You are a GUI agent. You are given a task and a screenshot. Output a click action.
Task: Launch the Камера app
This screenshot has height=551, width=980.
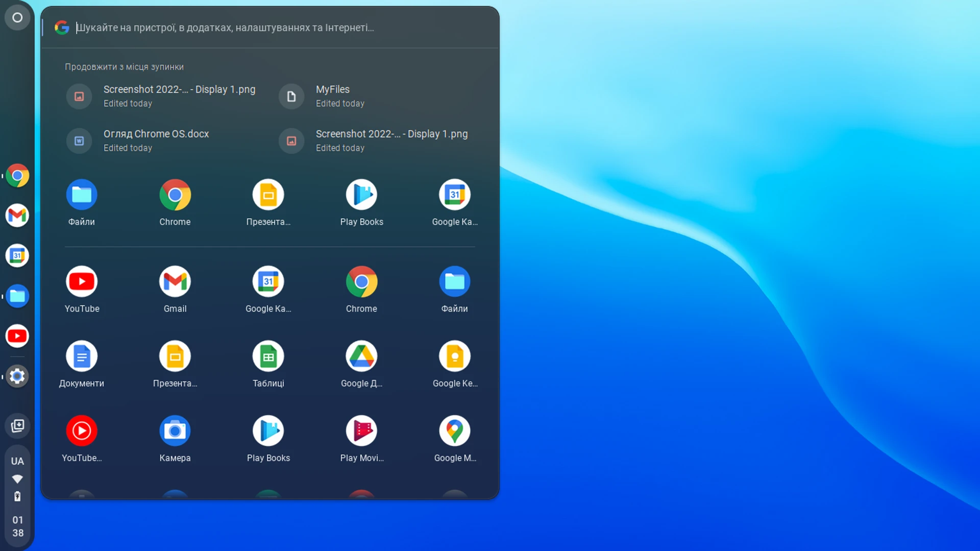coord(175,430)
